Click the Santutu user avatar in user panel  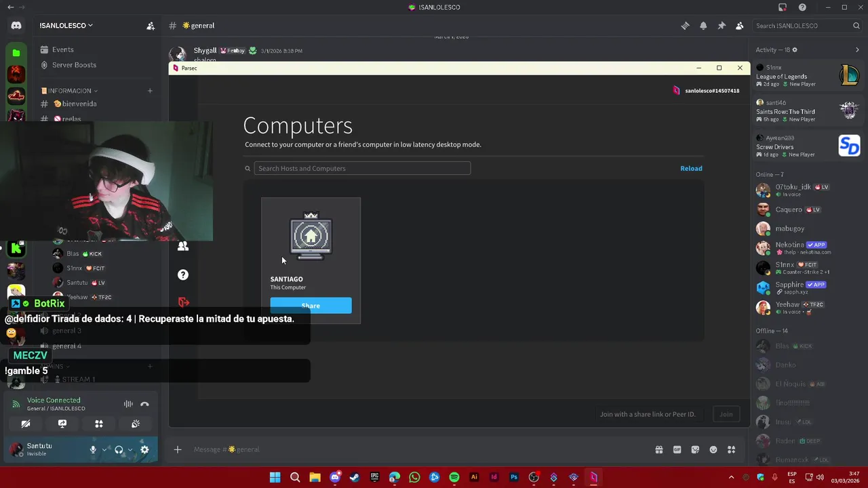(16, 449)
